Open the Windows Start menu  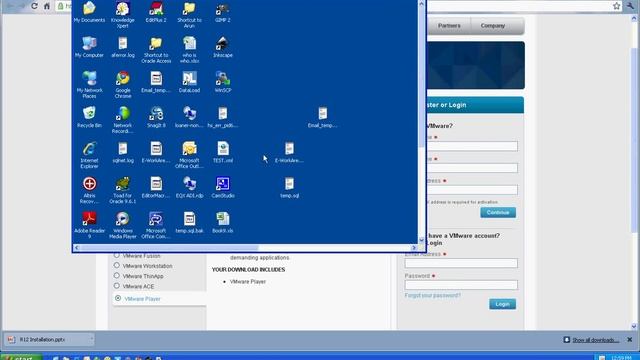[x=21, y=358]
